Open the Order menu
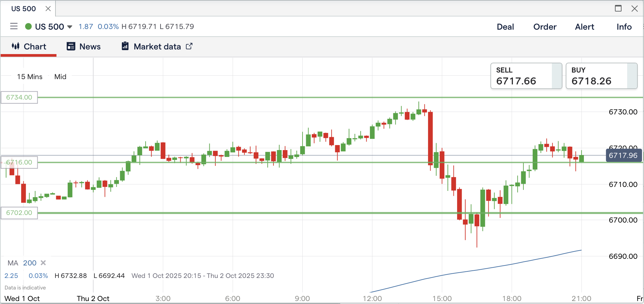This screenshot has width=644, height=304. click(x=545, y=27)
